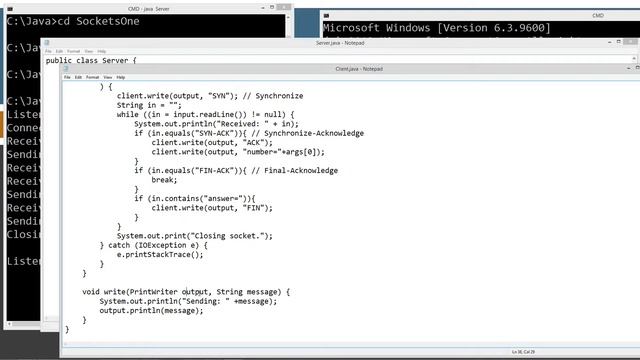Open Edit menu in Server.java Notepad
This screenshot has width=640, height=360.
(x=59, y=51)
